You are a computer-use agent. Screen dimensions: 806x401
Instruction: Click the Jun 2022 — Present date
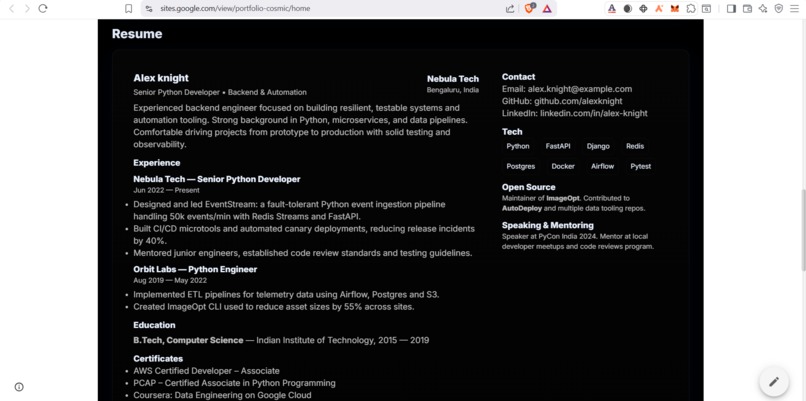[x=167, y=190]
